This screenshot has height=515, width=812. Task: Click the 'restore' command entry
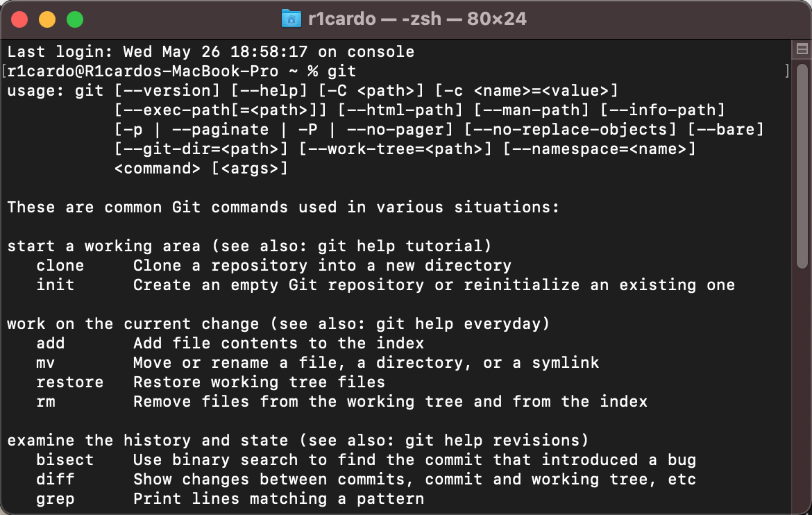click(69, 382)
